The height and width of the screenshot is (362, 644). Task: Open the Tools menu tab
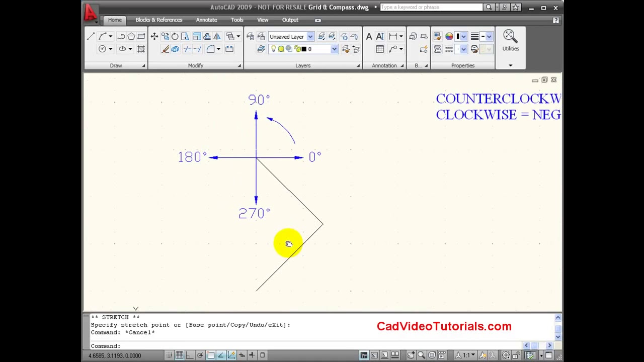[237, 20]
